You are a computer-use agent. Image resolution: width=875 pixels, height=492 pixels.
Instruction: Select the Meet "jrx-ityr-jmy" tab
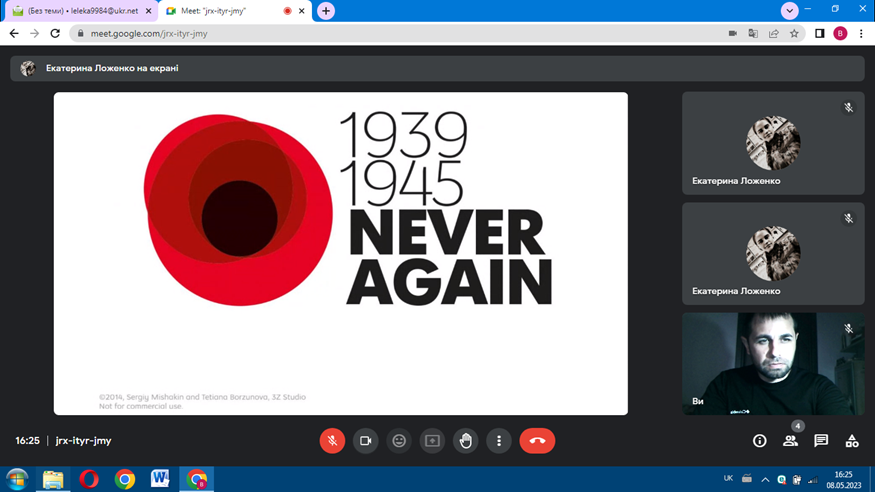tap(225, 11)
